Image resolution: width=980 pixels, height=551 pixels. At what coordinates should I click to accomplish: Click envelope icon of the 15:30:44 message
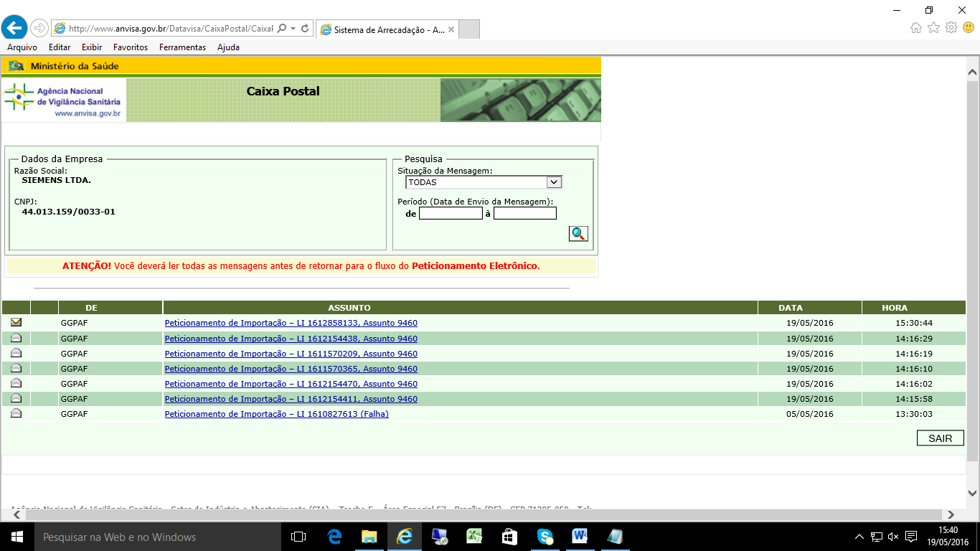(16, 322)
